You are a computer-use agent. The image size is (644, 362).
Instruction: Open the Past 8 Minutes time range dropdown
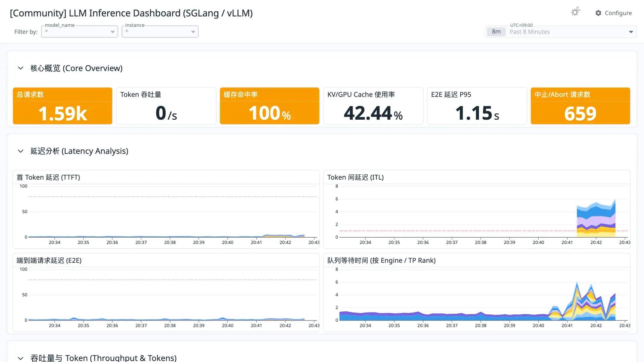[561, 32]
